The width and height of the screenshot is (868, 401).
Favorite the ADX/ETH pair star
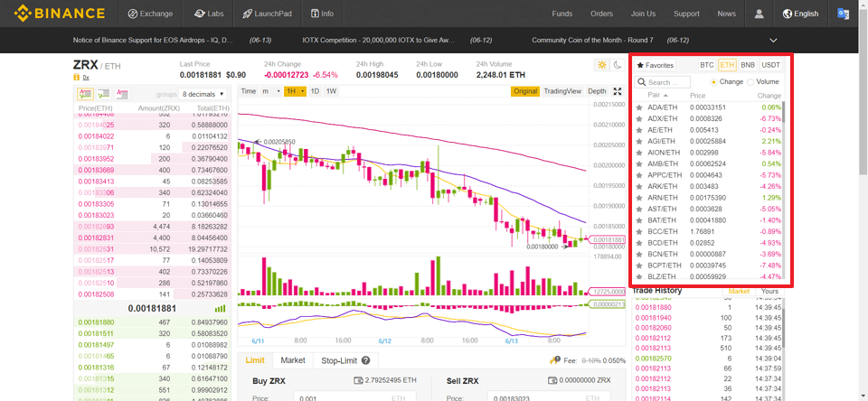click(x=639, y=118)
